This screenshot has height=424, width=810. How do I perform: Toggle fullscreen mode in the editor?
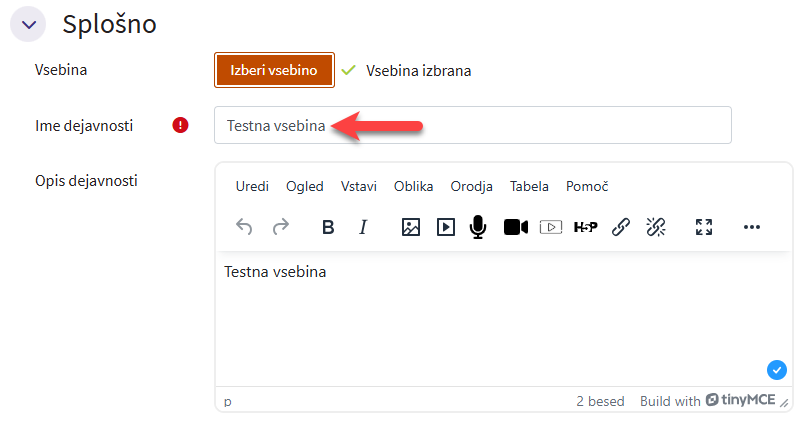click(704, 227)
